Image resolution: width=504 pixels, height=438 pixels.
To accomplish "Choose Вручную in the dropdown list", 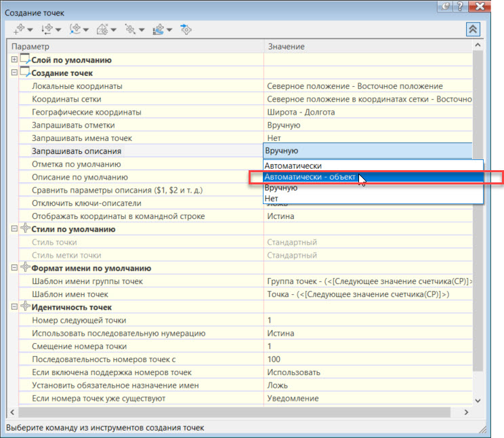I will [x=373, y=188].
